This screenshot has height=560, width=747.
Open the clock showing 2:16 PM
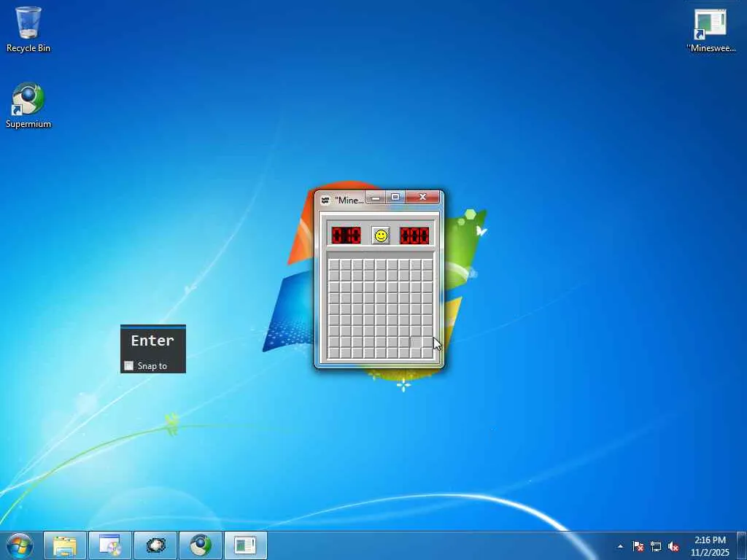(710, 546)
